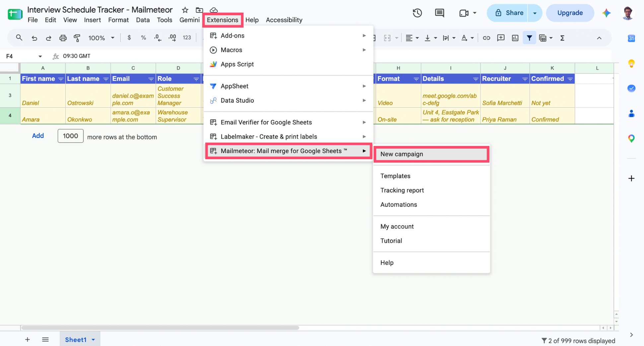Click the Insert comment toolbar icon
Image resolution: width=644 pixels, height=346 pixels.
[x=501, y=38]
